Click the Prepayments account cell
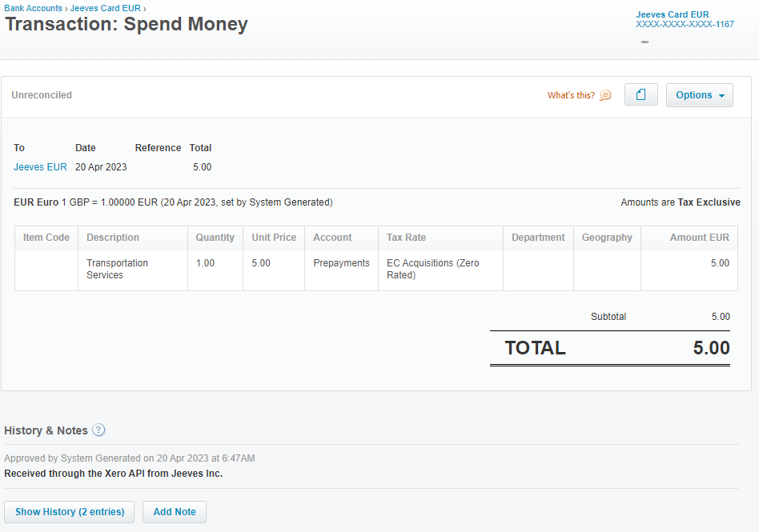This screenshot has width=759, height=532. [341, 263]
